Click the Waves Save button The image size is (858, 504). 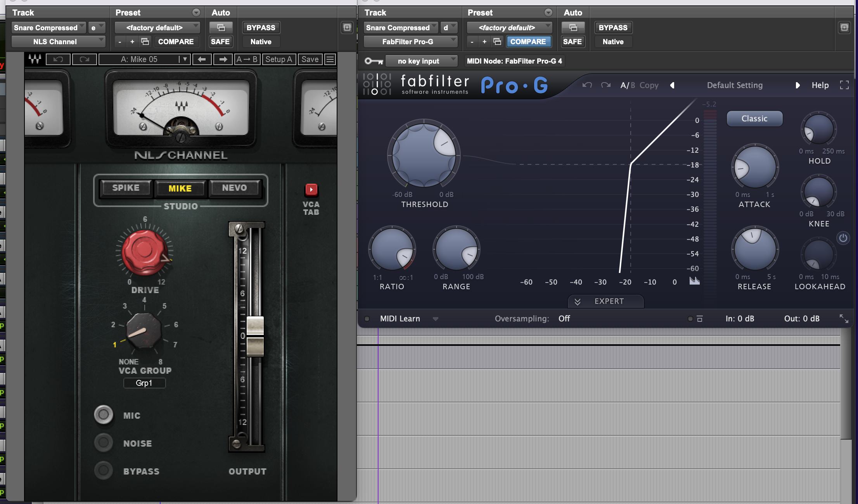310,59
